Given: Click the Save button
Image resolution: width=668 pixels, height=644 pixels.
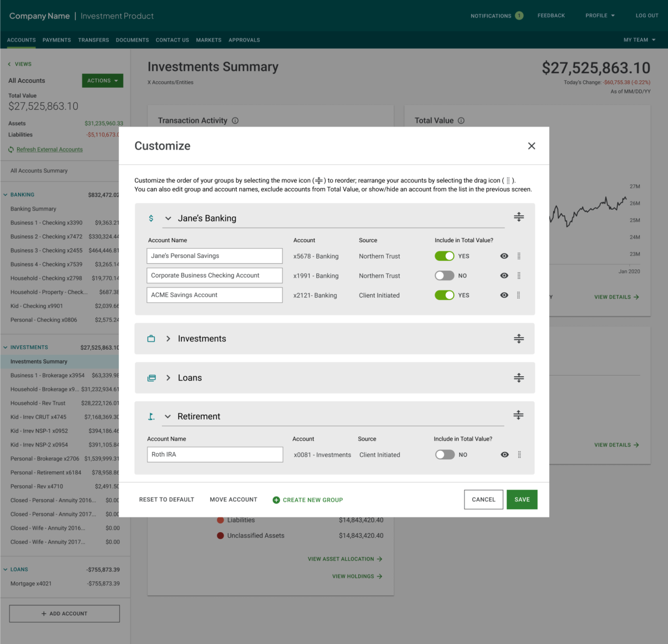Looking at the screenshot, I should coord(522,500).
